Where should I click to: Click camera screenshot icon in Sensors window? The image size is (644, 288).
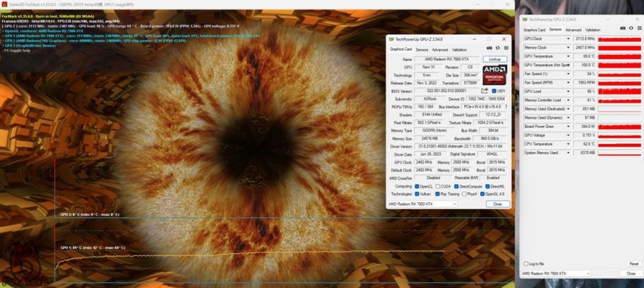(x=623, y=28)
